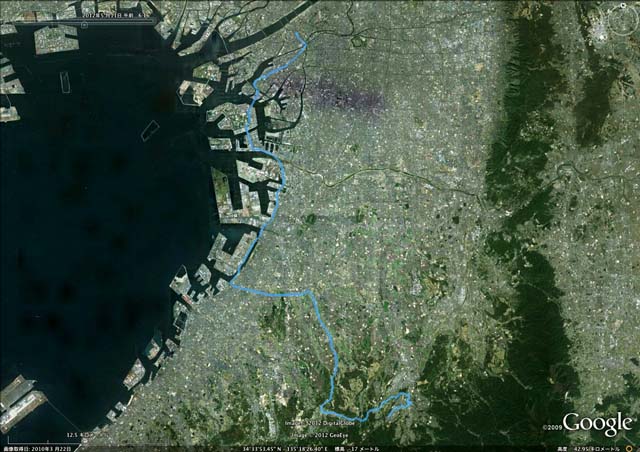Click the airport island at bottom-left
This screenshot has width=640, height=452.
point(20,399)
